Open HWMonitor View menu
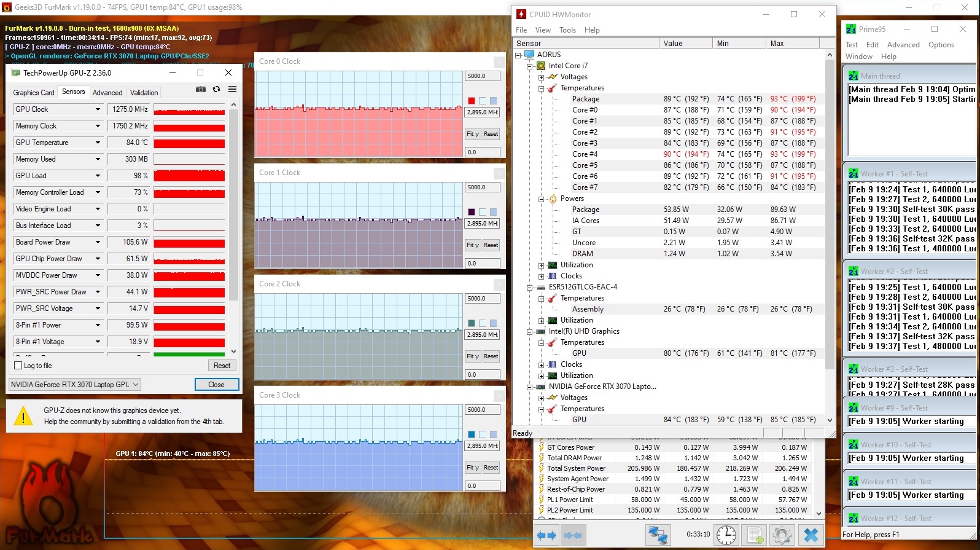 pyautogui.click(x=543, y=30)
